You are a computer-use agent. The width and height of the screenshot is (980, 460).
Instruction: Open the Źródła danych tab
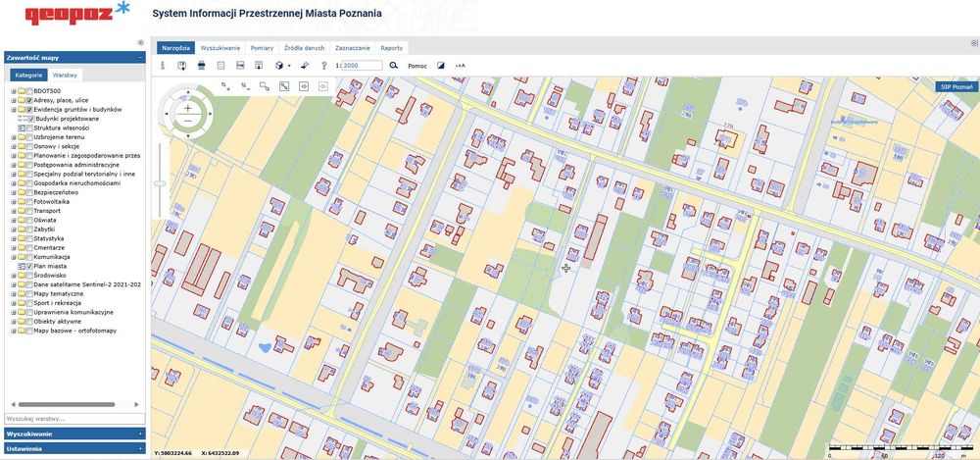point(305,47)
